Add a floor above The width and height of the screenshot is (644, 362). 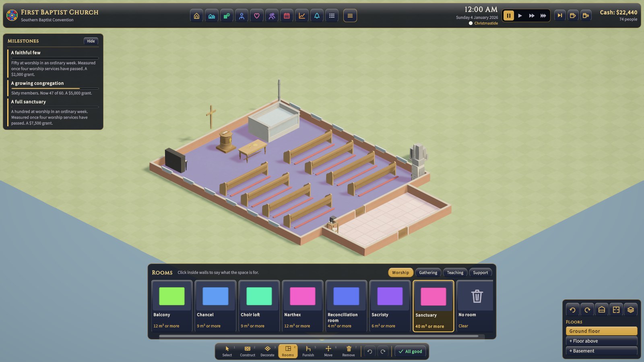(601, 341)
